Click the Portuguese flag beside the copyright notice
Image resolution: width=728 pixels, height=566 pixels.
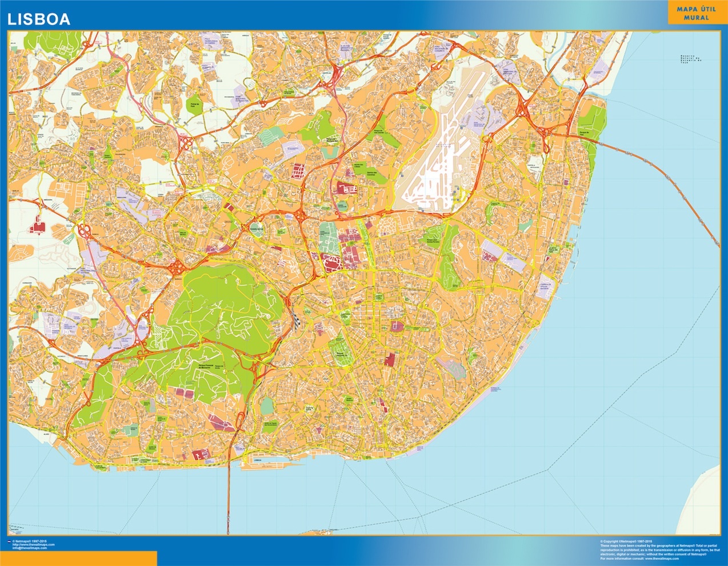coord(9,541)
